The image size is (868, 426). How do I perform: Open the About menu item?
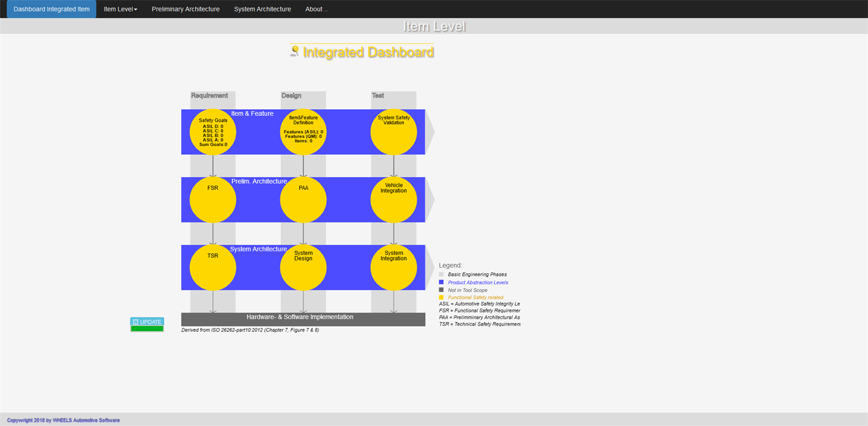[316, 9]
